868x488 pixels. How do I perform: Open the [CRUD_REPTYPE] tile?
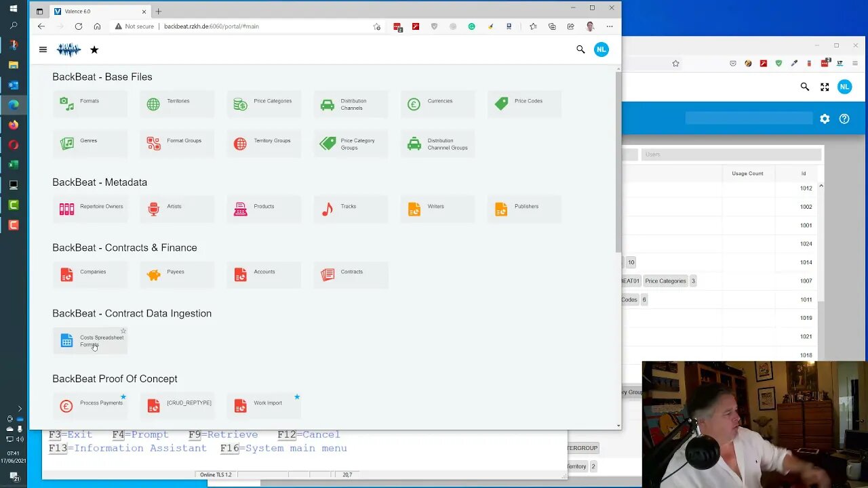[176, 405]
